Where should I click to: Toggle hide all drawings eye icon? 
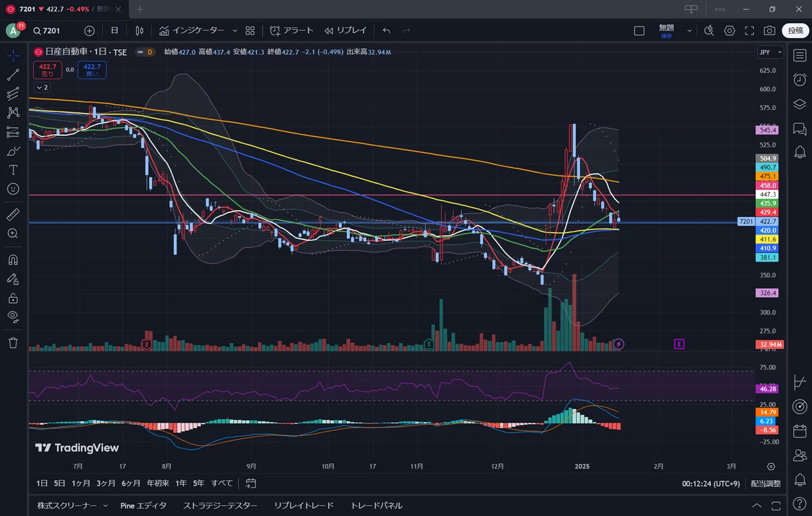13,316
